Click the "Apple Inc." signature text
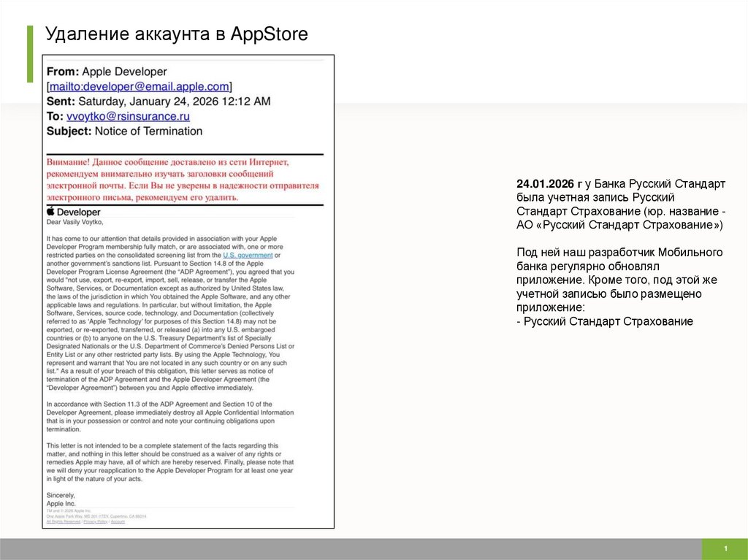748x560 pixels. pyautogui.click(x=61, y=503)
